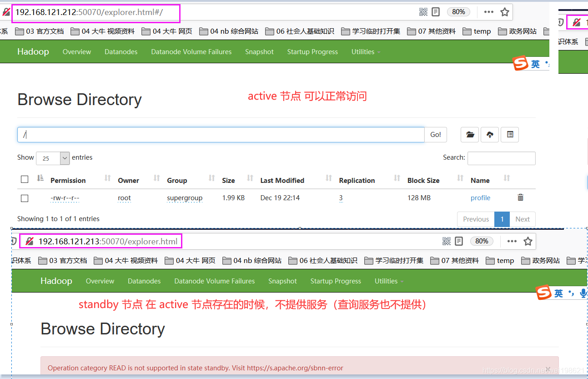Click the cut and paste list icon button
The height and width of the screenshot is (379, 588).
510,135
